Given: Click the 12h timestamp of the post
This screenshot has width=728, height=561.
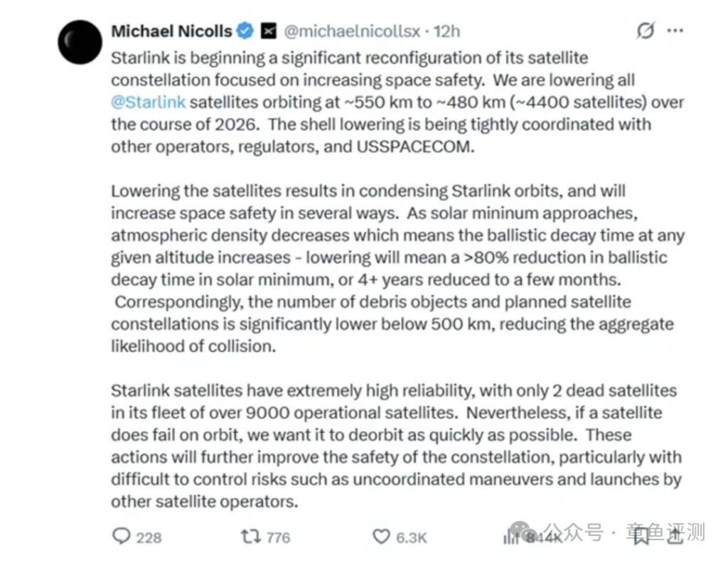Looking at the screenshot, I should [x=446, y=31].
